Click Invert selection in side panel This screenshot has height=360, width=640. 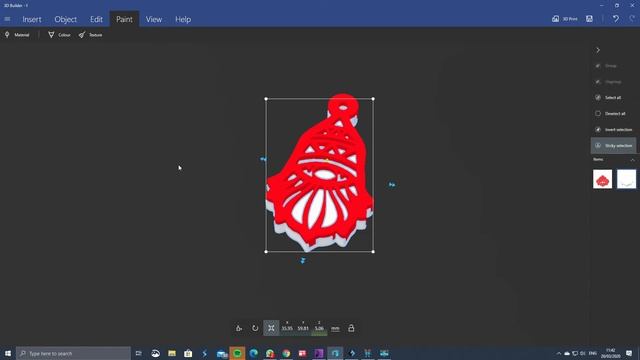tap(613, 129)
